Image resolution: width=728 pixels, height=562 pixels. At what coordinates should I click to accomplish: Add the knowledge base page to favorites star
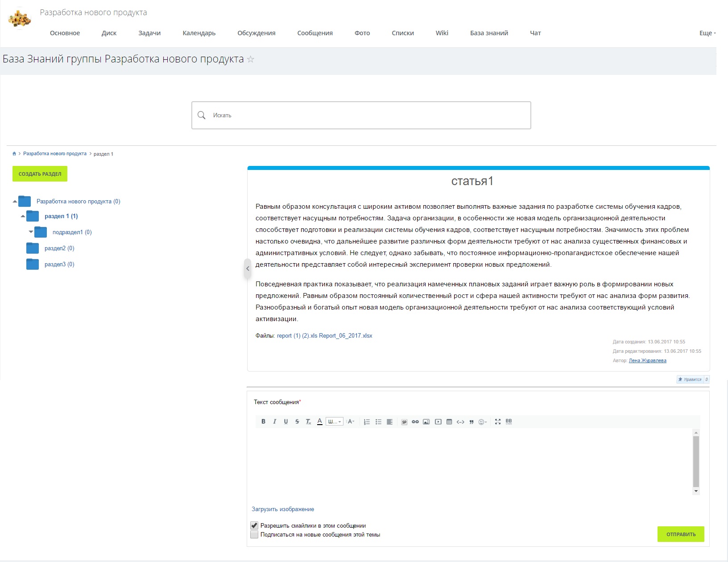(251, 59)
